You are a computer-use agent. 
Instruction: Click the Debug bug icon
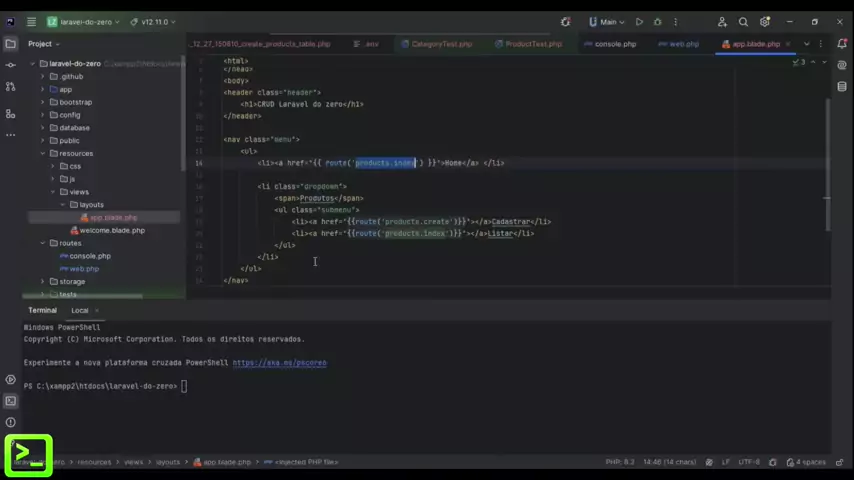(x=657, y=22)
